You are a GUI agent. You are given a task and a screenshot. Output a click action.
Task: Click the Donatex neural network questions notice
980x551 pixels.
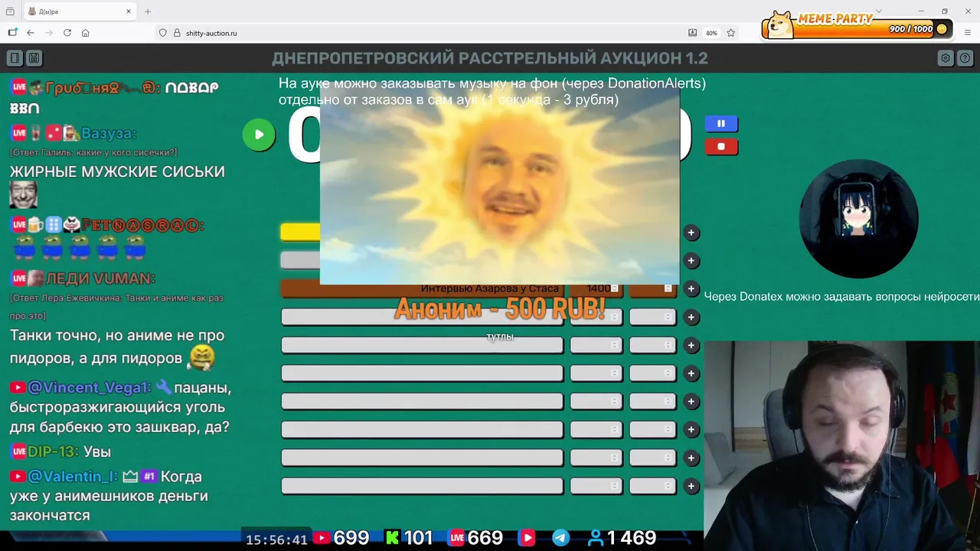(841, 296)
